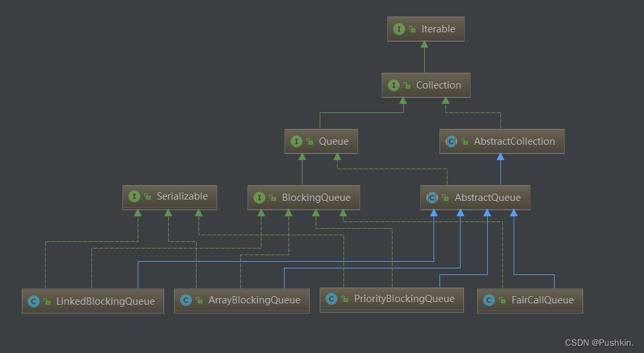
Task: Click the class icon on LinkedBlockingQueue
Action: tap(34, 301)
